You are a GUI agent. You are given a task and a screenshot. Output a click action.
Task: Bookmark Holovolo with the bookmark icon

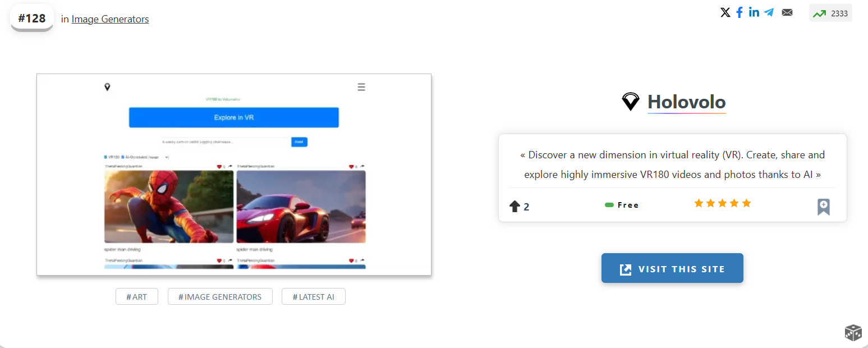tap(823, 207)
